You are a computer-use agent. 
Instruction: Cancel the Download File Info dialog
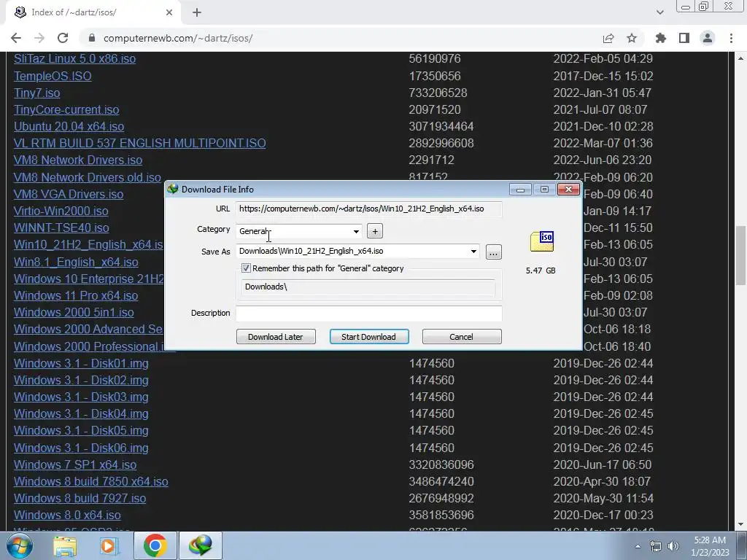click(x=462, y=337)
